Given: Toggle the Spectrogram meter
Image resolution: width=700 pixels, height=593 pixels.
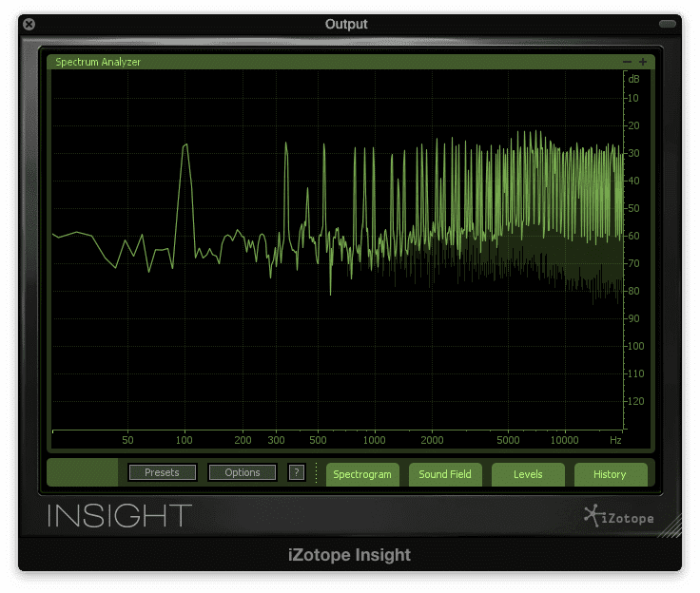Looking at the screenshot, I should pyautogui.click(x=362, y=474).
